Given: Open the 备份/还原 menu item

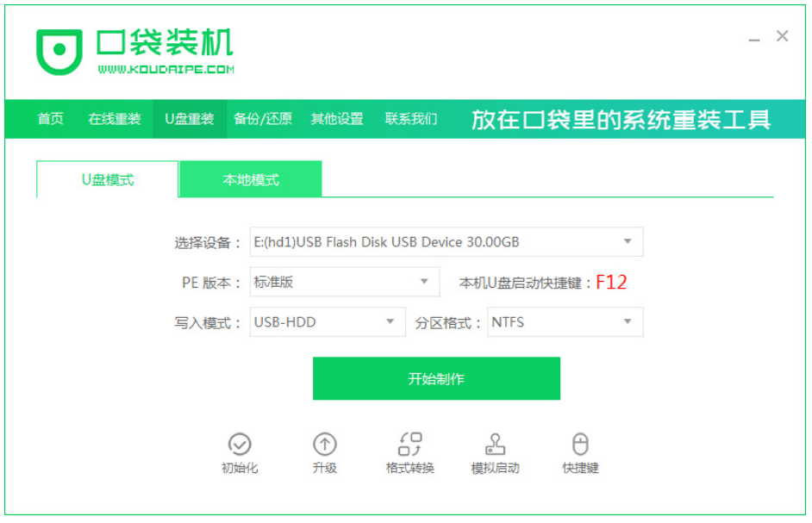Looking at the screenshot, I should (263, 119).
